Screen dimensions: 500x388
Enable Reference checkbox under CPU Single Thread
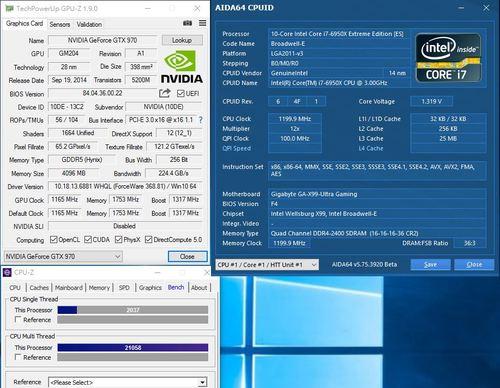tap(18, 320)
